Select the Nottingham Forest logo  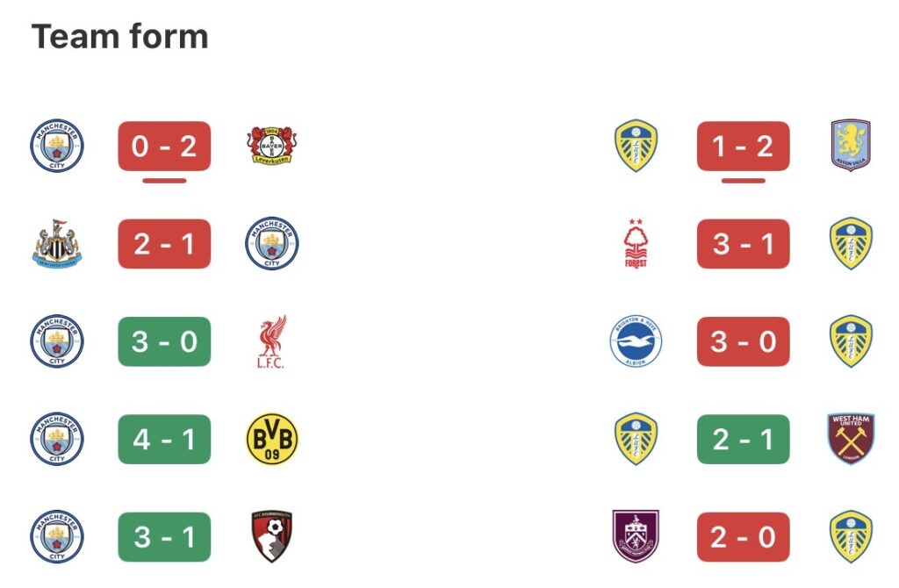(x=636, y=243)
